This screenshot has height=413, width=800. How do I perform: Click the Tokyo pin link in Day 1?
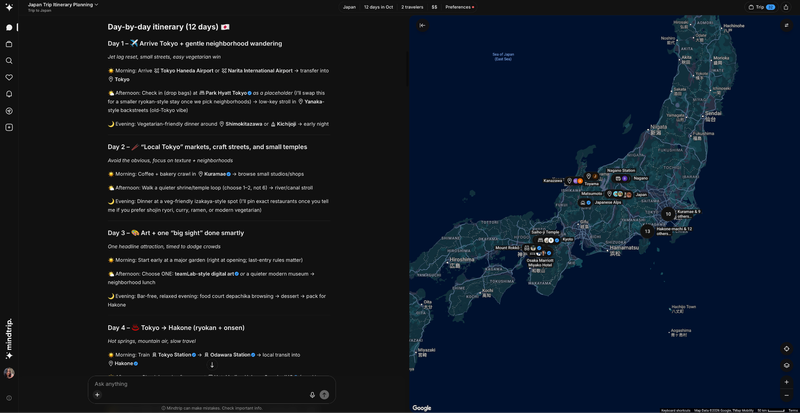click(x=118, y=80)
